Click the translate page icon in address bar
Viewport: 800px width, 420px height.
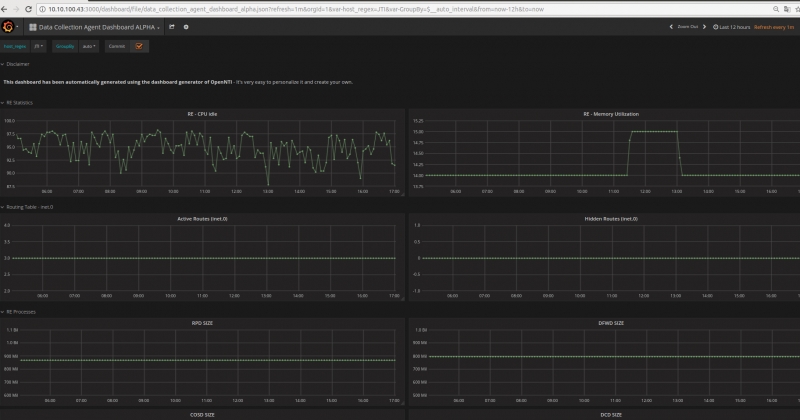787,9
